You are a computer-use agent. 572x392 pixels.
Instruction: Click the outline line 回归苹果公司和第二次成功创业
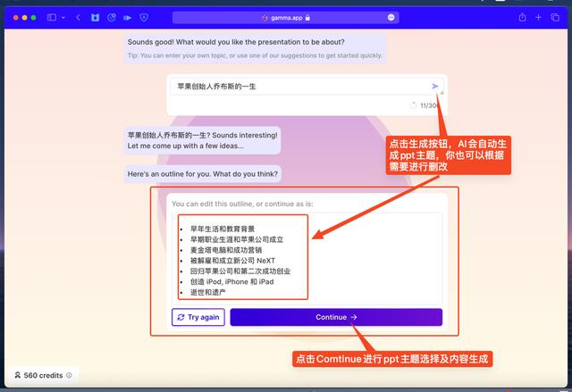(240, 271)
